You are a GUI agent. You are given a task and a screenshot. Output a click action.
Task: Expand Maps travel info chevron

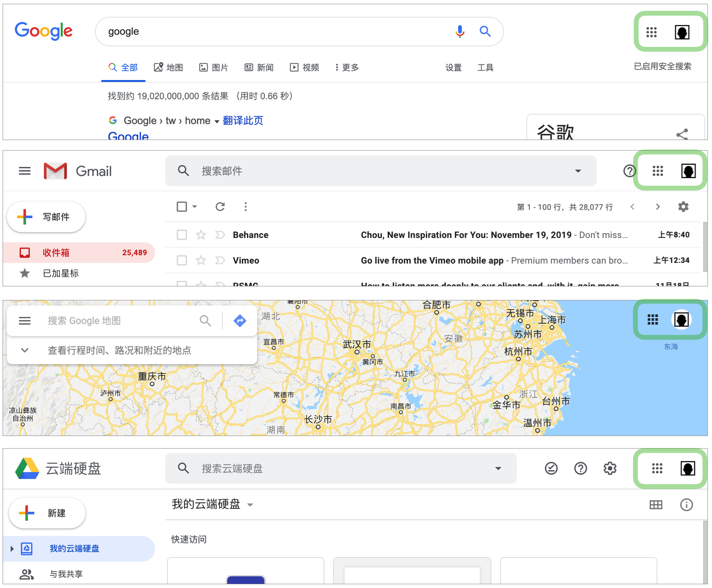(x=25, y=350)
